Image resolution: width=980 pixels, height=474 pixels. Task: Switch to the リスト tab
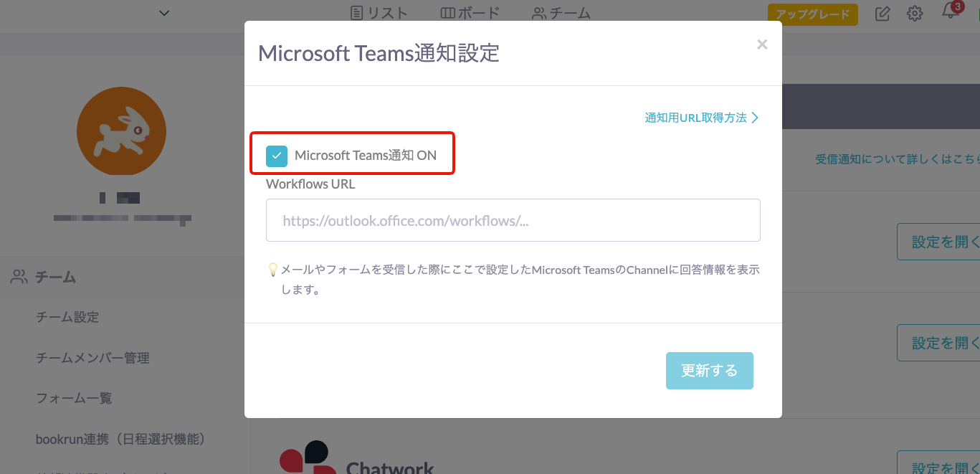click(x=379, y=13)
